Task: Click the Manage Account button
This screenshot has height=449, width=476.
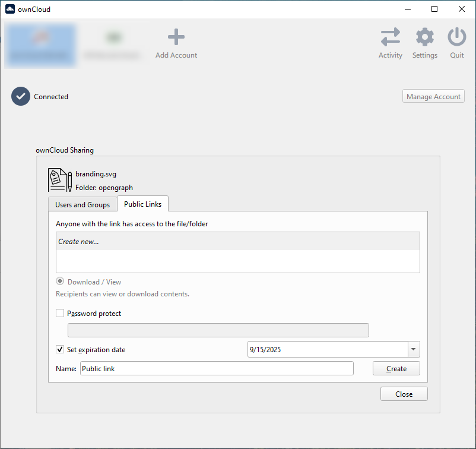Action: click(433, 97)
